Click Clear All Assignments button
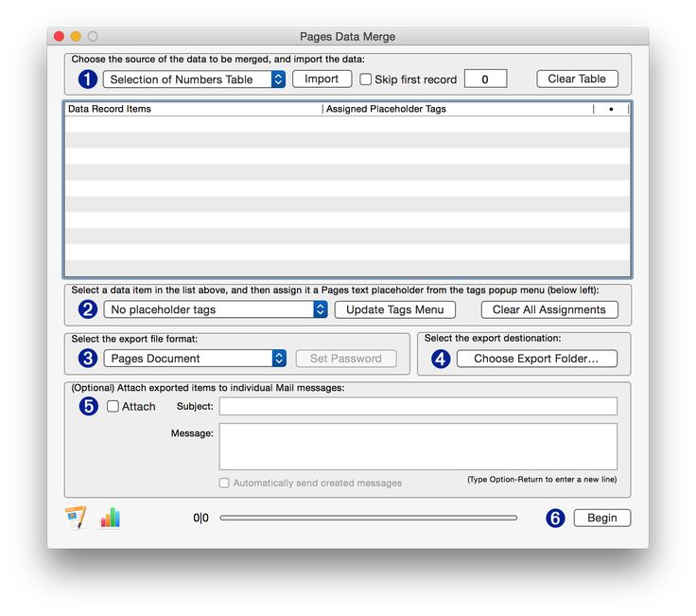696x616 pixels. (x=549, y=309)
